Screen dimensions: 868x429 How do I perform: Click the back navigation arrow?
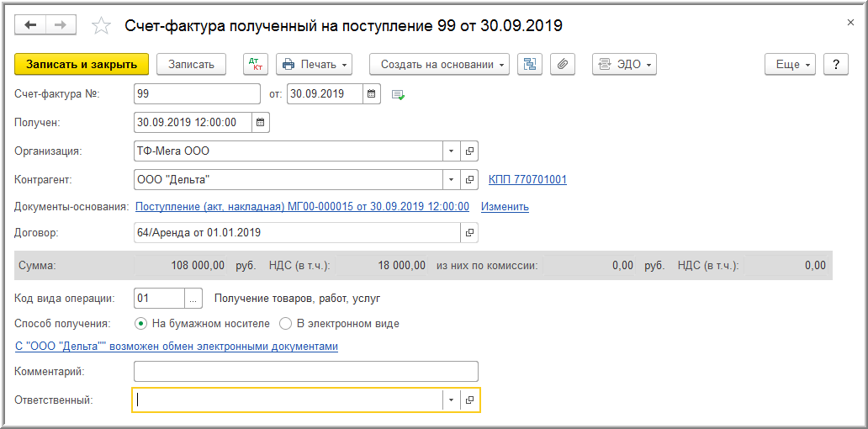(x=30, y=25)
